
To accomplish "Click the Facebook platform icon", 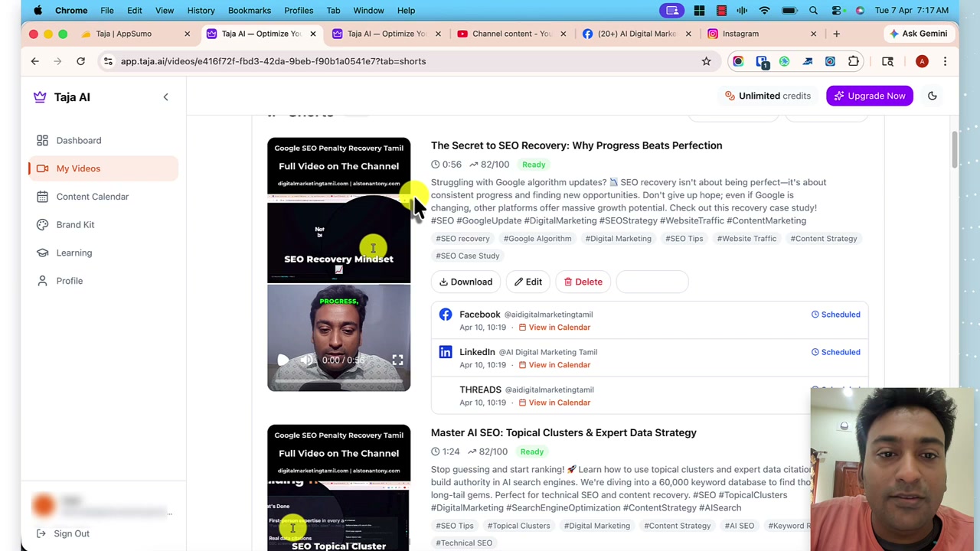I will (x=446, y=315).
